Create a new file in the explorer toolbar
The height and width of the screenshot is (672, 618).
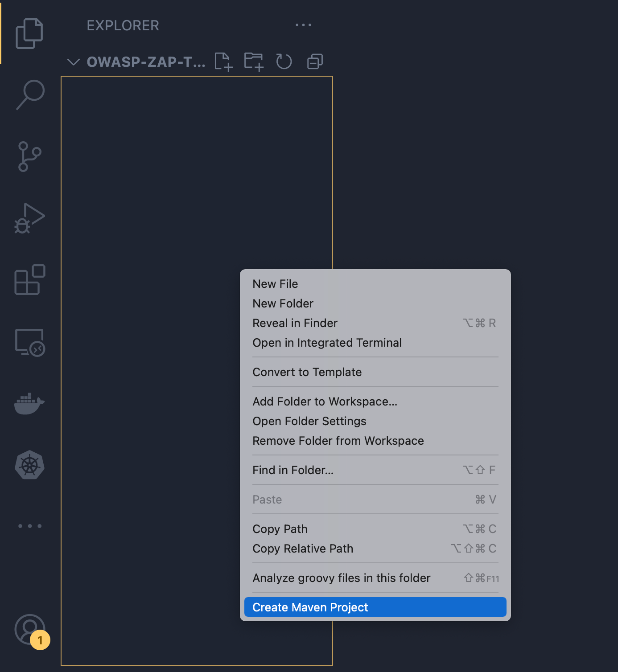tap(223, 61)
